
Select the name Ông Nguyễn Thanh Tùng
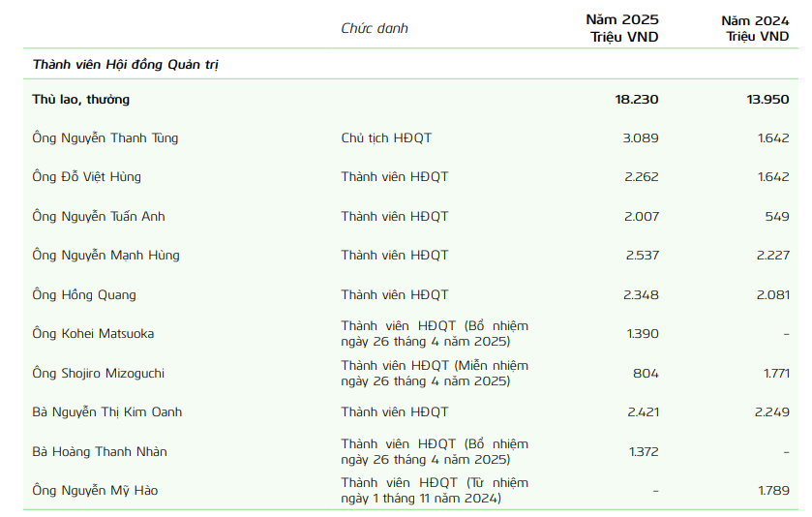(x=105, y=137)
